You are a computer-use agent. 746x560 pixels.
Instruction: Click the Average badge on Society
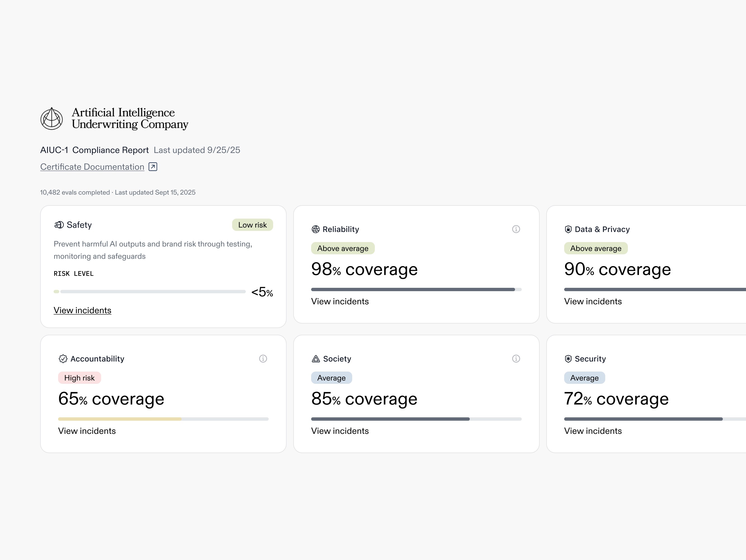pyautogui.click(x=332, y=378)
